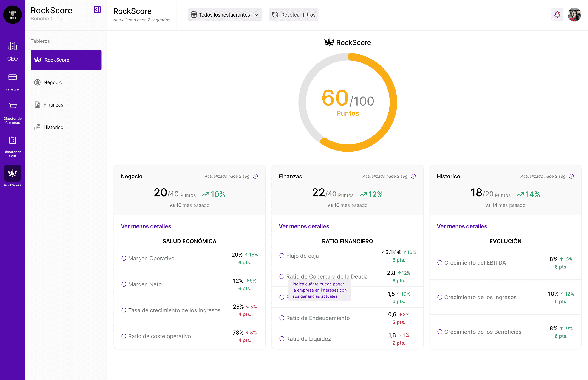Click the interest coverage tooltip text
This screenshot has width=588, height=380.
pyautogui.click(x=319, y=290)
